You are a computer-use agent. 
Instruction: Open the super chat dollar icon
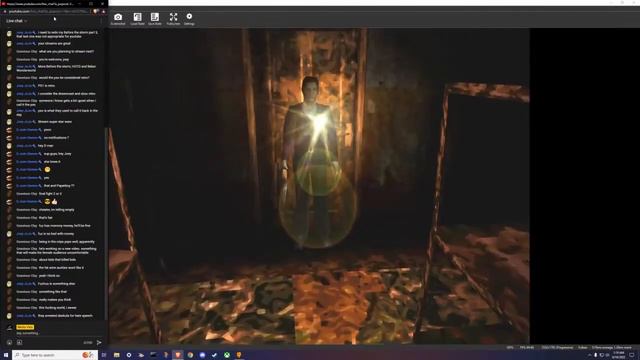point(19,342)
